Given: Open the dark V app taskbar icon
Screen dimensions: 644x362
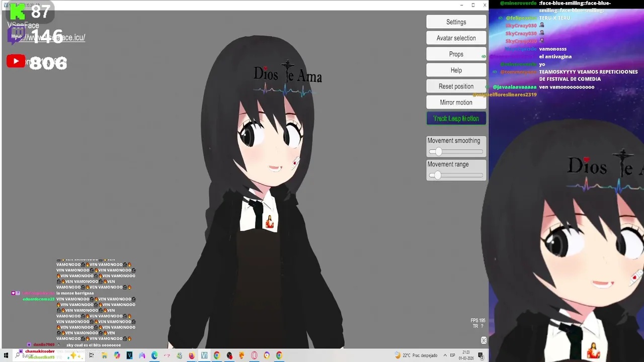Looking at the screenshot, I should tap(129, 355).
